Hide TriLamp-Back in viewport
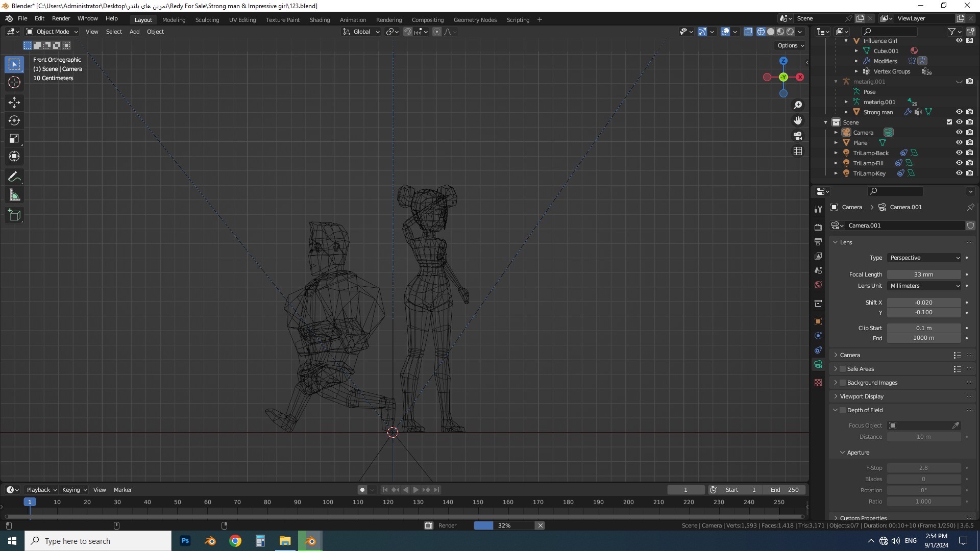 (959, 153)
